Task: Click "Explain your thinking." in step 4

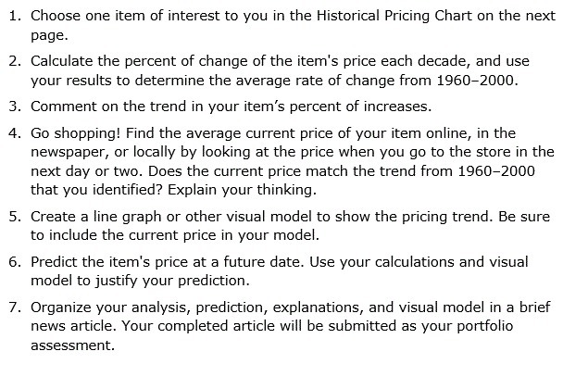Action: coord(242,190)
